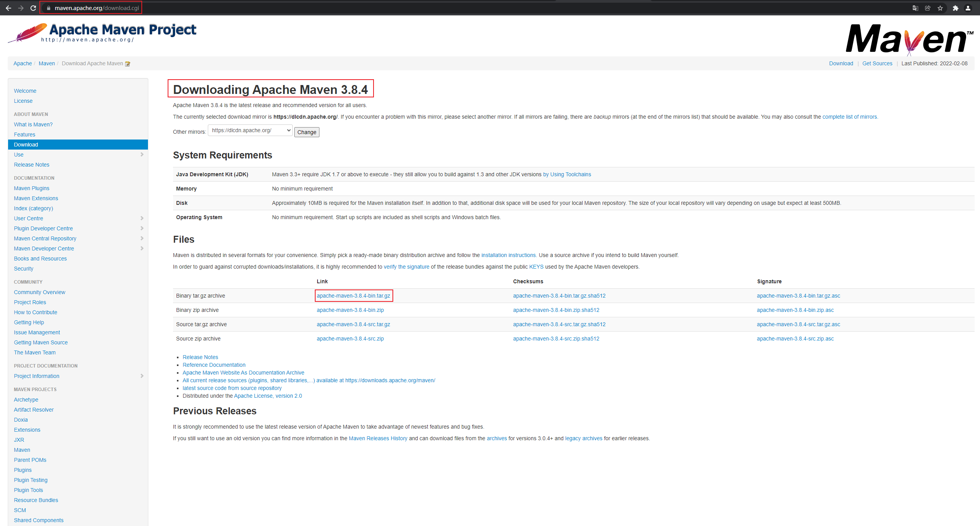Click the edit icon beside Download Apache Maven
Image resolution: width=980 pixels, height=526 pixels.
(x=127, y=64)
